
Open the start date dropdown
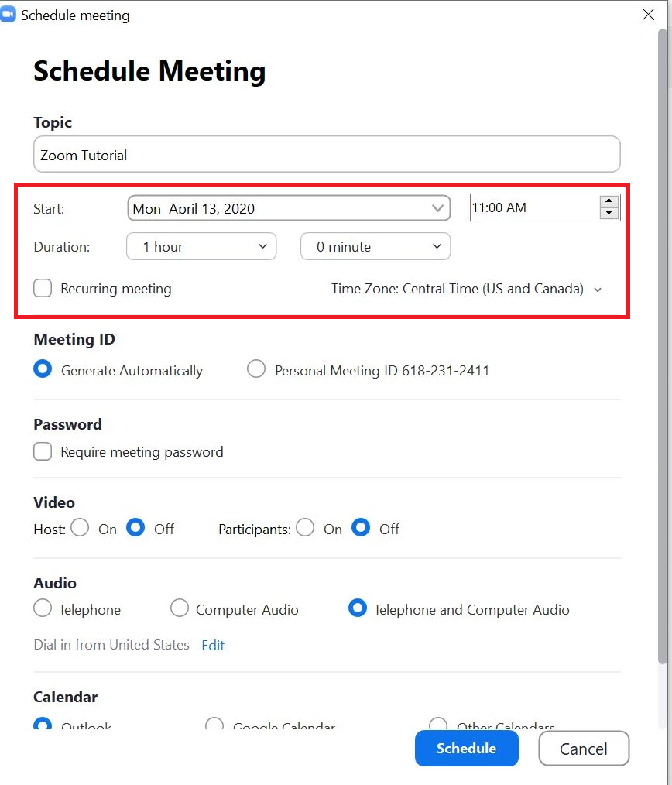click(288, 207)
